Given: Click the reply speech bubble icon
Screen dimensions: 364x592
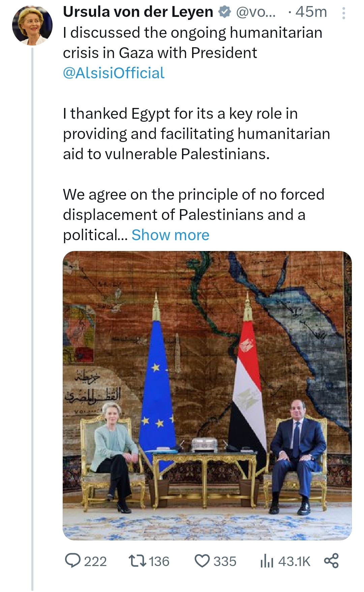Looking at the screenshot, I should [x=72, y=561].
